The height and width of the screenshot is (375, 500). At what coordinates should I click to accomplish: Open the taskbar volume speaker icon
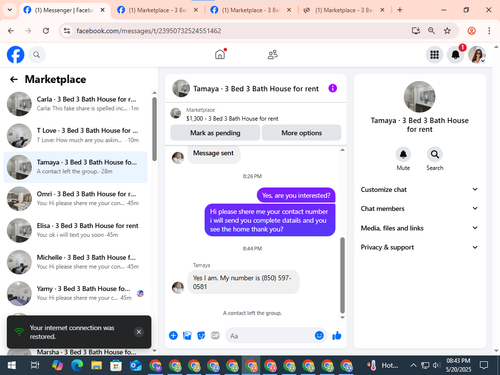436,365
